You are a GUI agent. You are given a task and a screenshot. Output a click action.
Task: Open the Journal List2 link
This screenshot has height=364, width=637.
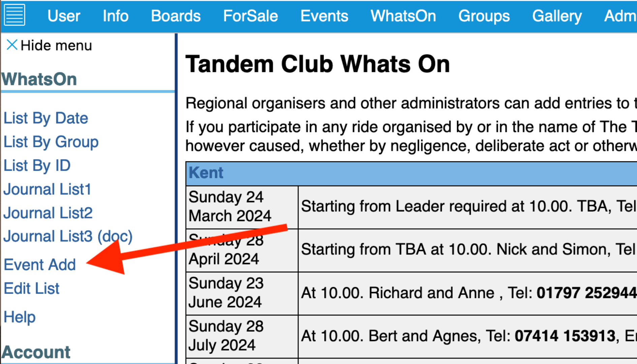coord(48,213)
